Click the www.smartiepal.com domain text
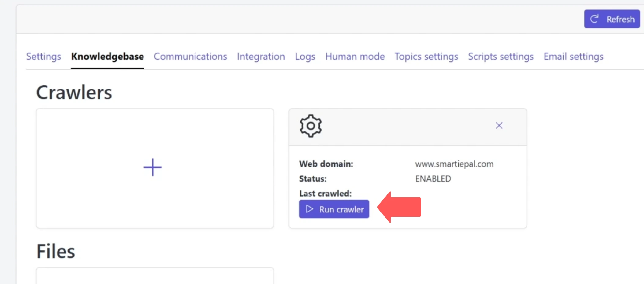Viewport: 644px width, 284px height. click(454, 164)
